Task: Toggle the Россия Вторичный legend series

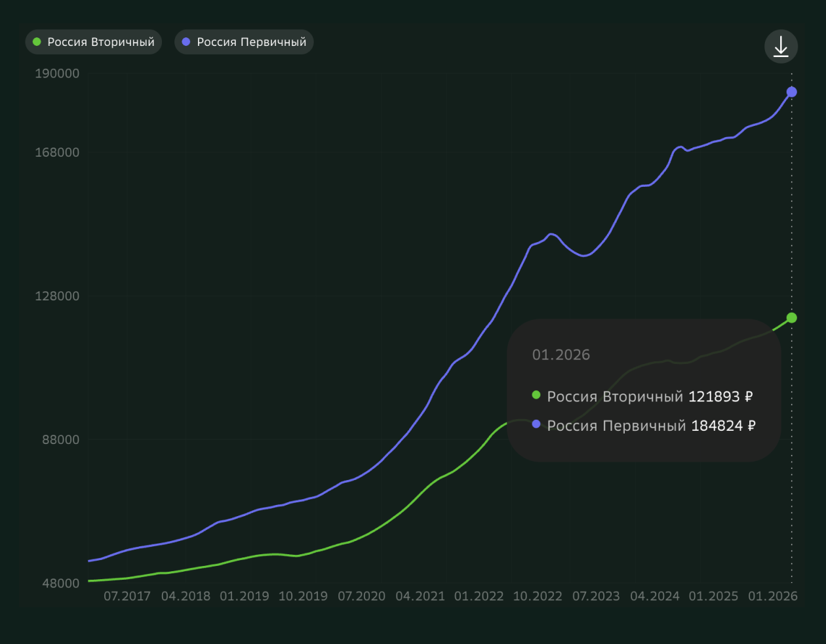Action: point(94,42)
